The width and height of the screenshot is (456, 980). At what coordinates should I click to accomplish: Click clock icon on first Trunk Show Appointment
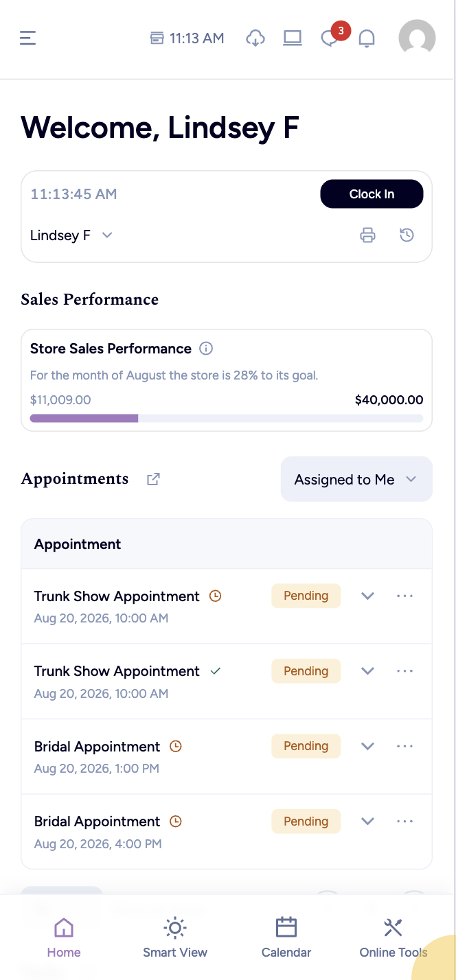pyautogui.click(x=215, y=596)
